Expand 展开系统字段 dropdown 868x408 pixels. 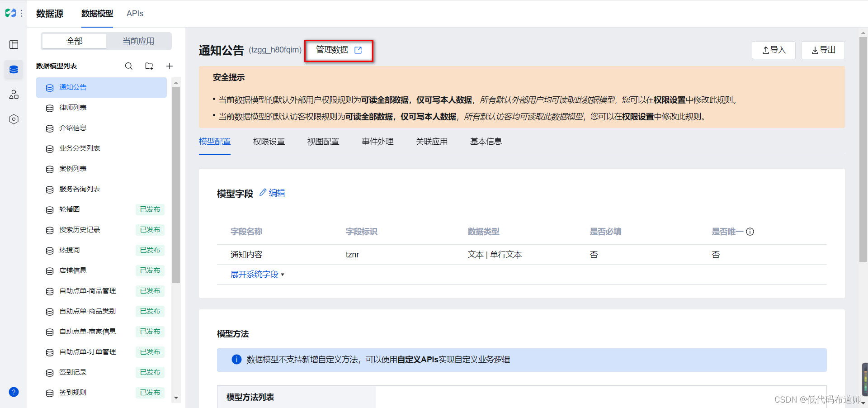click(x=257, y=275)
